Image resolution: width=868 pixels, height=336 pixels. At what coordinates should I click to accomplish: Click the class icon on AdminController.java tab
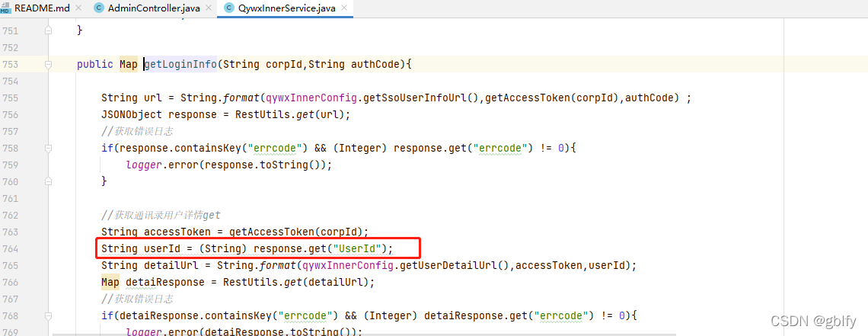point(98,8)
